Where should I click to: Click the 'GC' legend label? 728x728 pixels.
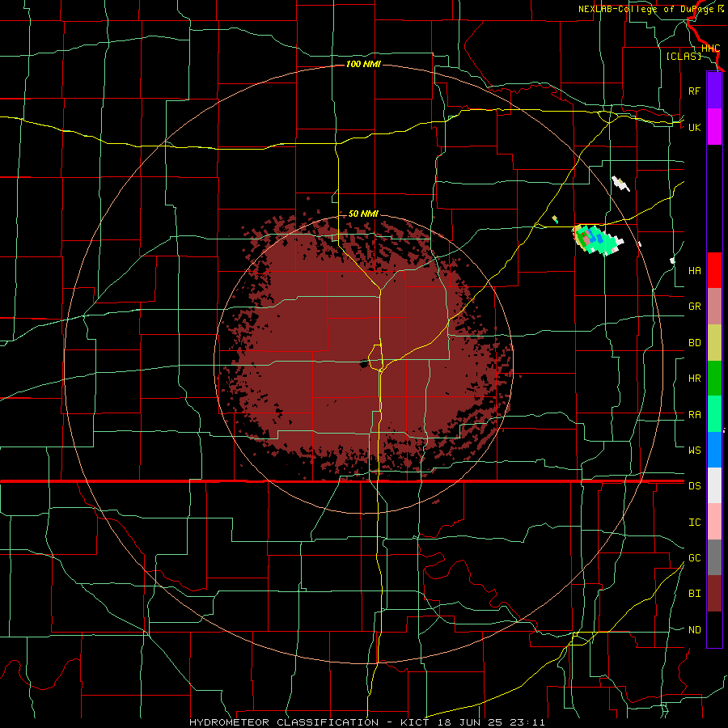(694, 558)
